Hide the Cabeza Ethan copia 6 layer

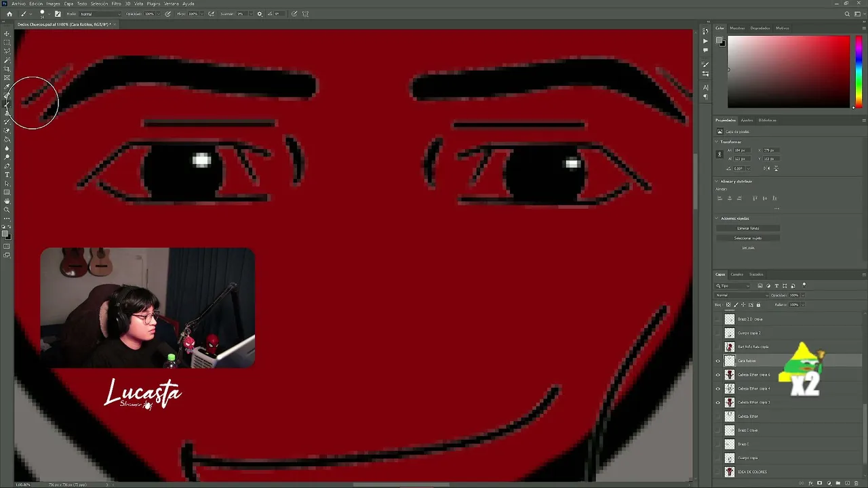click(x=718, y=375)
